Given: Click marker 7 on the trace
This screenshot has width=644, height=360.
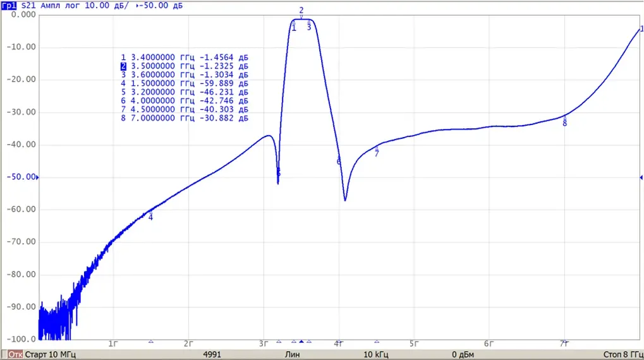Looking at the screenshot, I should [377, 152].
